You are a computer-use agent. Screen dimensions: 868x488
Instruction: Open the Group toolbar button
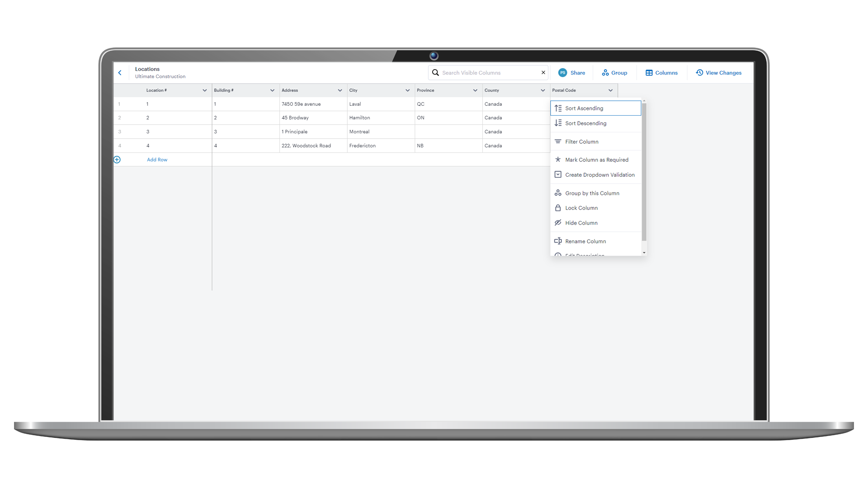point(614,73)
